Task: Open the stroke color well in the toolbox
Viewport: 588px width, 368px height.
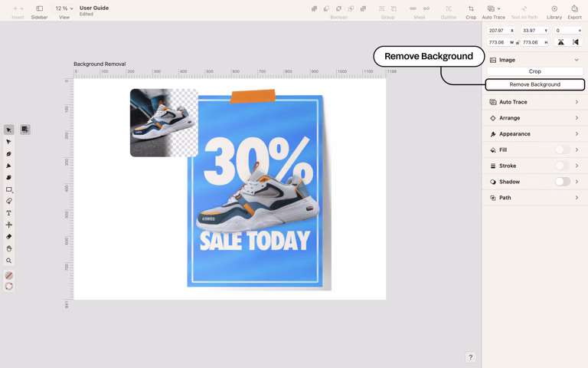Action: pos(9,287)
